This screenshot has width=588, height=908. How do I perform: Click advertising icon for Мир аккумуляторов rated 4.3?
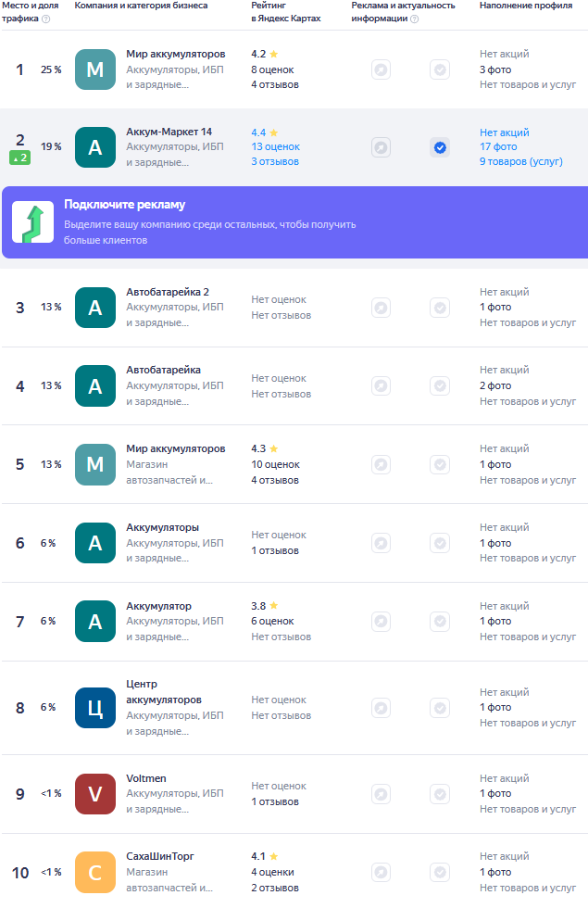pyautogui.click(x=381, y=464)
